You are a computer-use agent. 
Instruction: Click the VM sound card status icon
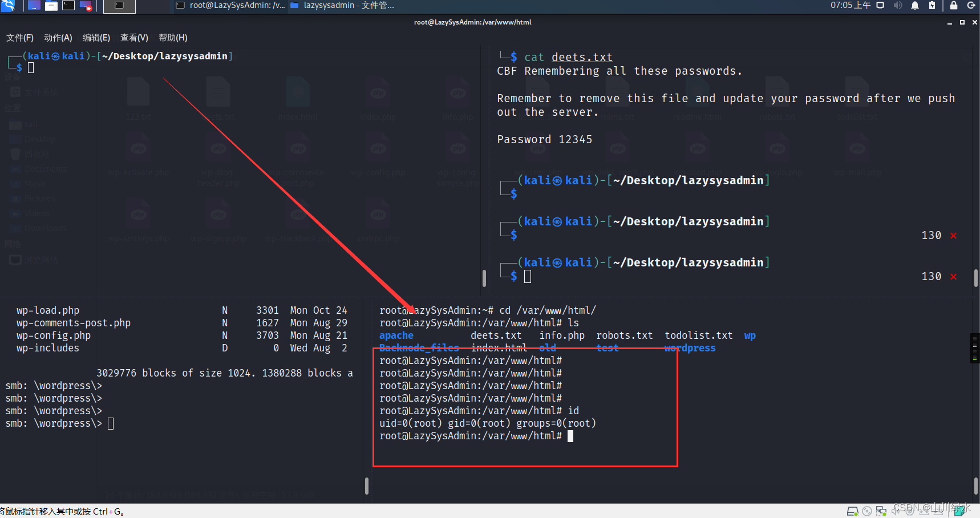click(x=896, y=511)
